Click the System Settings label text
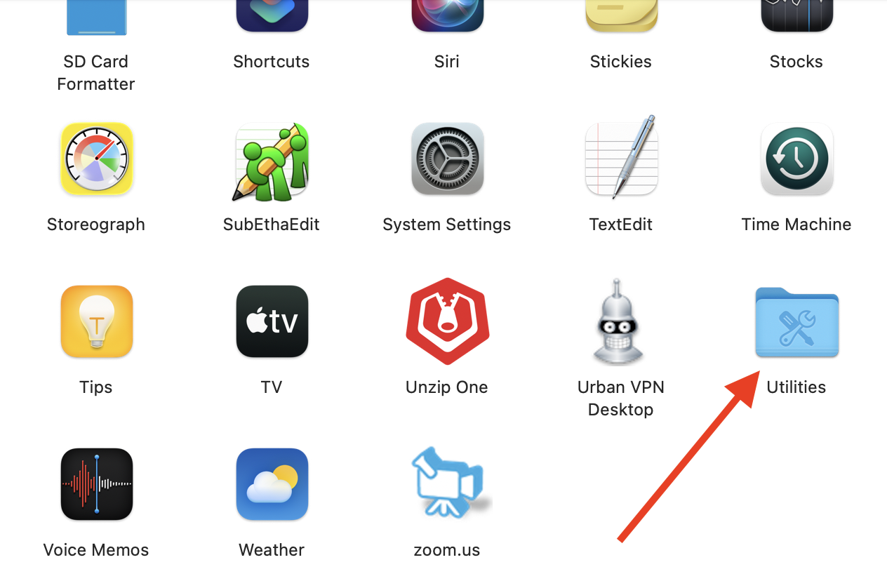 (x=446, y=225)
